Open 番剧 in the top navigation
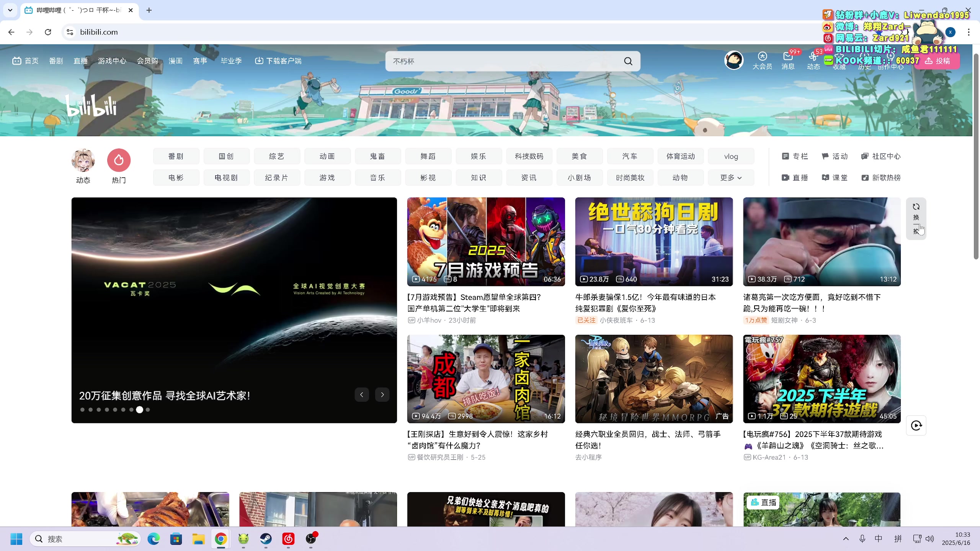Screen dimensions: 980x551 (x=56, y=61)
